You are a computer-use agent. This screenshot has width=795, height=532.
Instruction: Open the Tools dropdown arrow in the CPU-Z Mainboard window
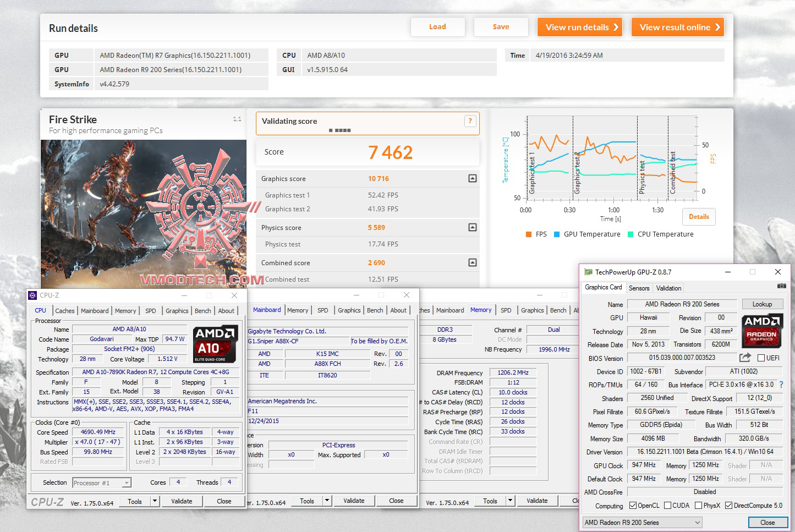click(x=327, y=501)
